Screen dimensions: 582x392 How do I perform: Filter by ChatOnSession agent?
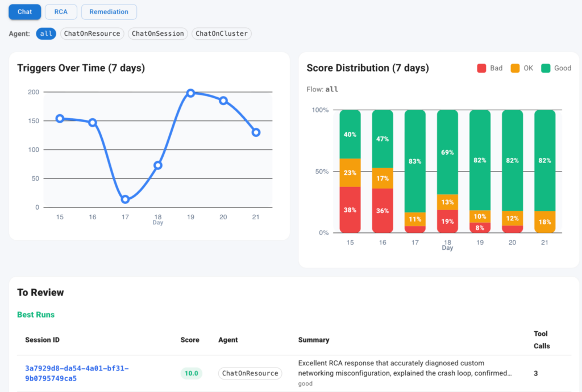pos(158,34)
